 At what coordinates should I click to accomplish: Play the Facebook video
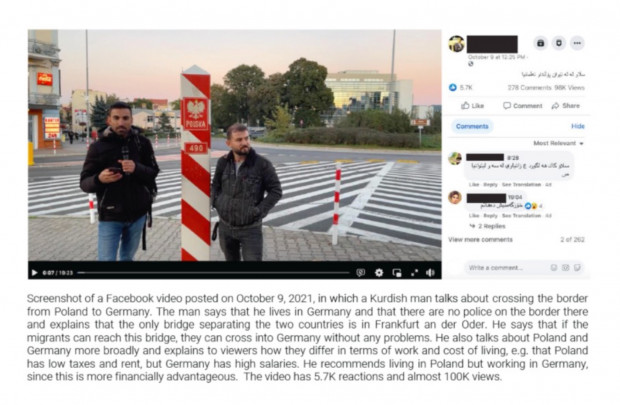(34, 273)
